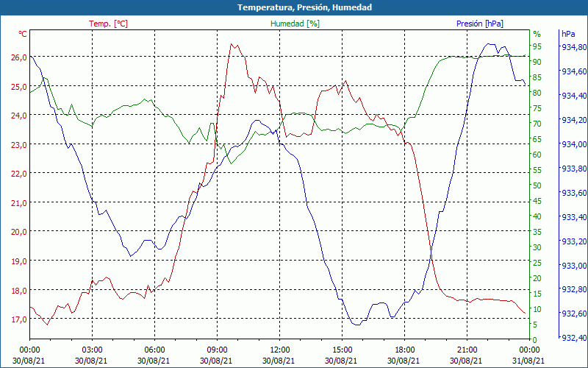The height and width of the screenshot is (368, 588).
Task: Click the 65 humidity axis value
Action: click(x=537, y=139)
